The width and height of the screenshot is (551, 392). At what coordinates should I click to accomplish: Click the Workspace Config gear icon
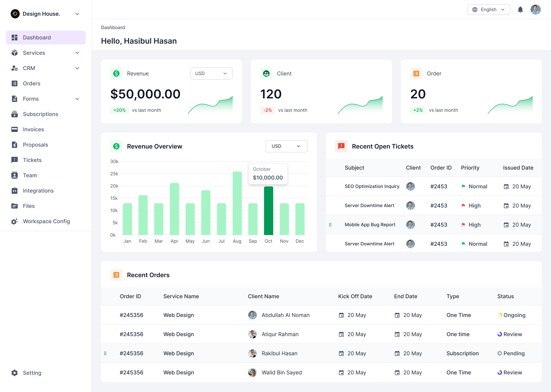(x=15, y=221)
